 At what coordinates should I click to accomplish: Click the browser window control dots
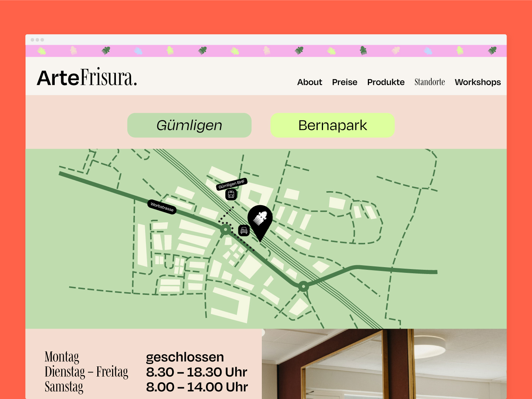tap(37, 40)
